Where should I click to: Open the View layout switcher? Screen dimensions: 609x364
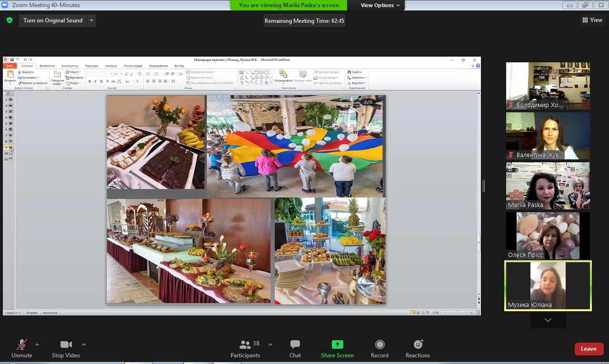click(x=592, y=20)
